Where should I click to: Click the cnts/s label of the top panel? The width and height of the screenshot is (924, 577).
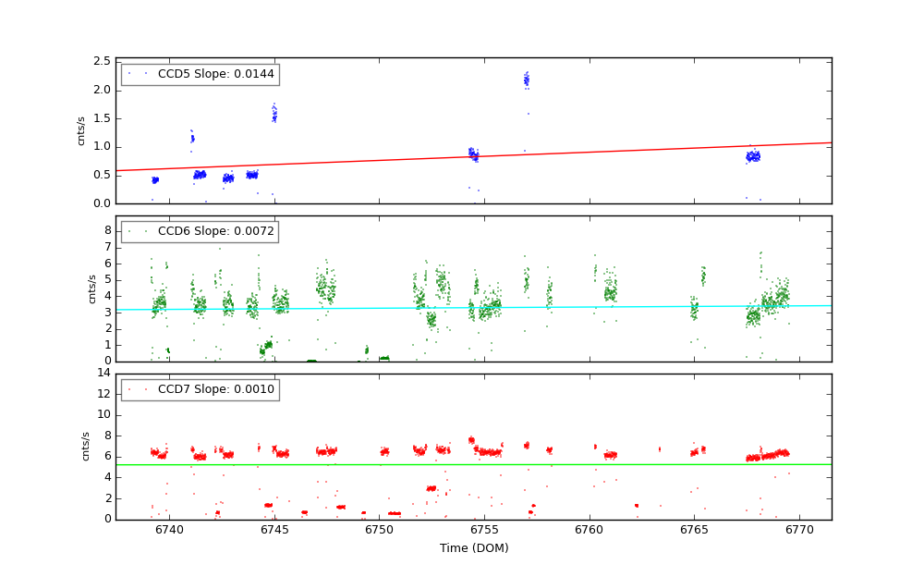[81, 130]
